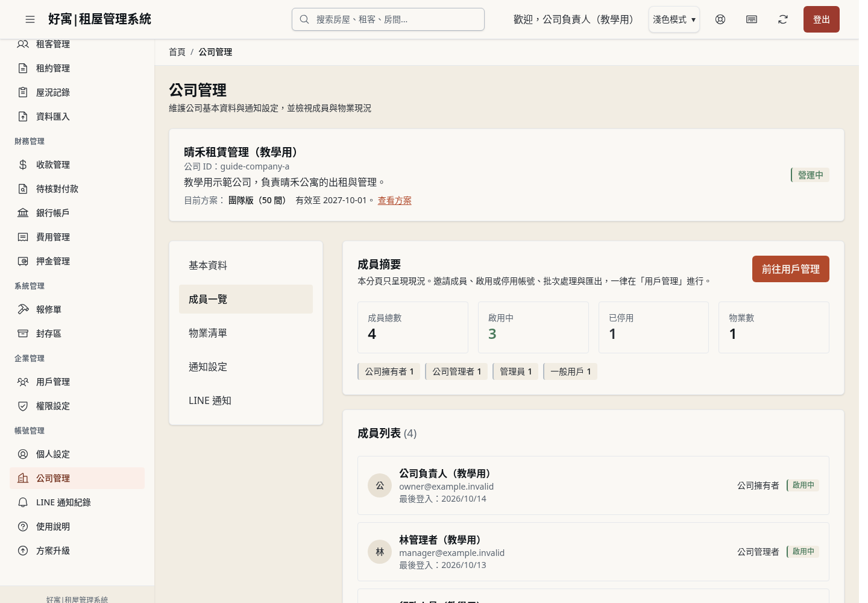Click the 營運中 company status badge
The height and width of the screenshot is (603, 868).
click(x=810, y=175)
